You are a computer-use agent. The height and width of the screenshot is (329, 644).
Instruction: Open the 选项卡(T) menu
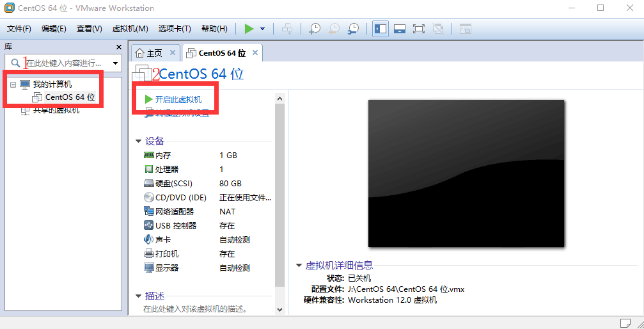pos(175,29)
